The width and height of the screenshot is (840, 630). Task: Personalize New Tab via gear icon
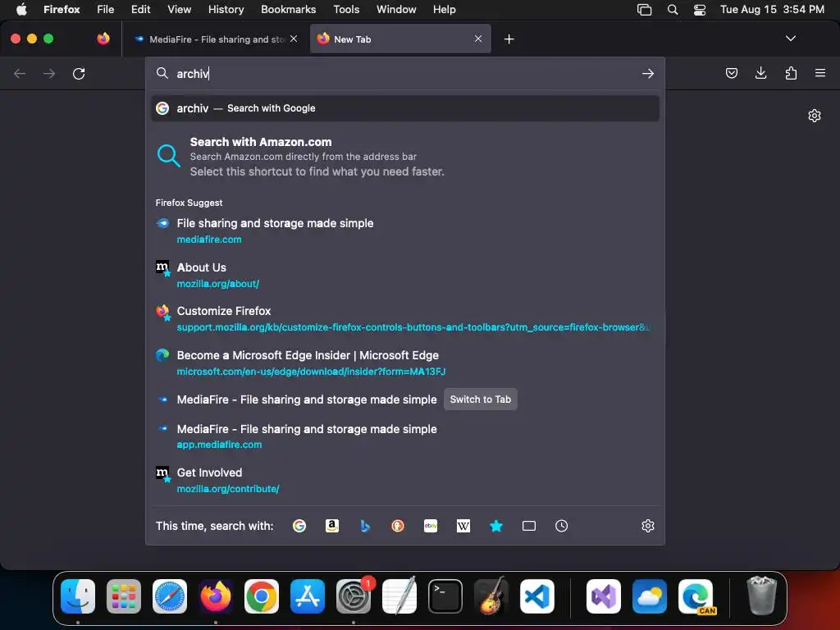coord(815,116)
